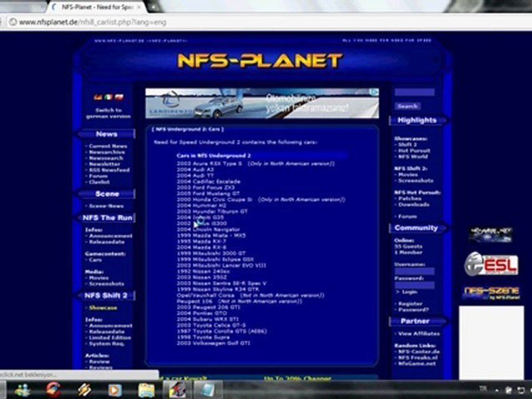Open the NFS Shift 2 section header
532x399 pixels.
(106, 296)
